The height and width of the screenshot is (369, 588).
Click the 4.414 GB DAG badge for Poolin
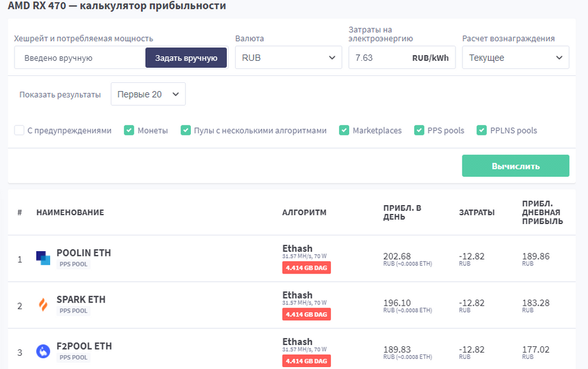click(307, 267)
